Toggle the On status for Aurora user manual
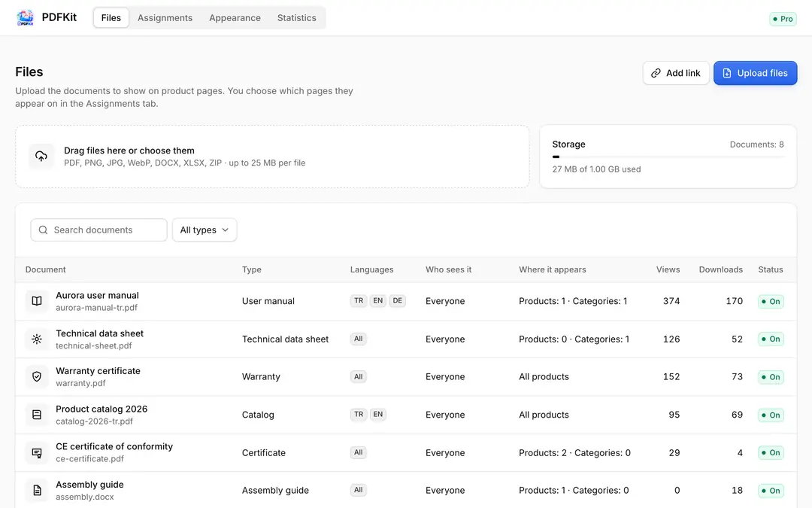Screen dimensions: 812x508 (771, 301)
